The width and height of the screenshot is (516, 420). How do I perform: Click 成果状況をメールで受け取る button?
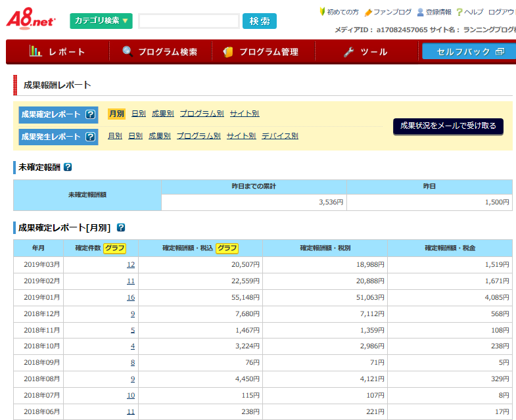pyautogui.click(x=448, y=126)
